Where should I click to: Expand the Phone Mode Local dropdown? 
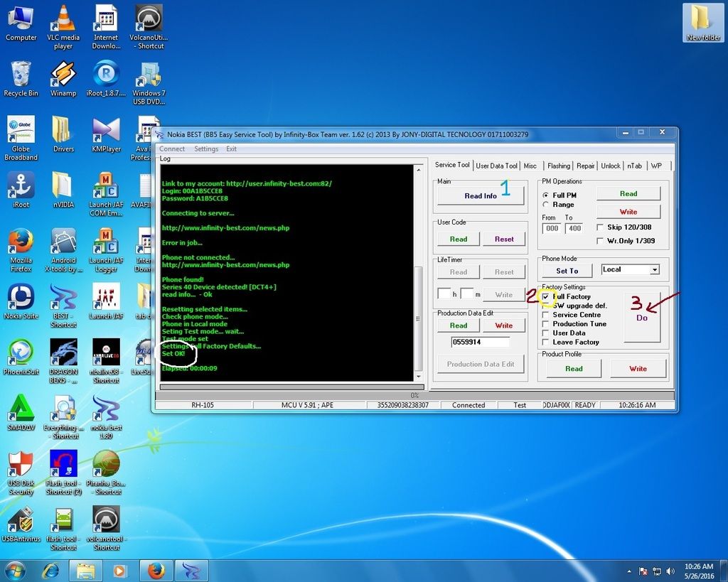pyautogui.click(x=654, y=270)
